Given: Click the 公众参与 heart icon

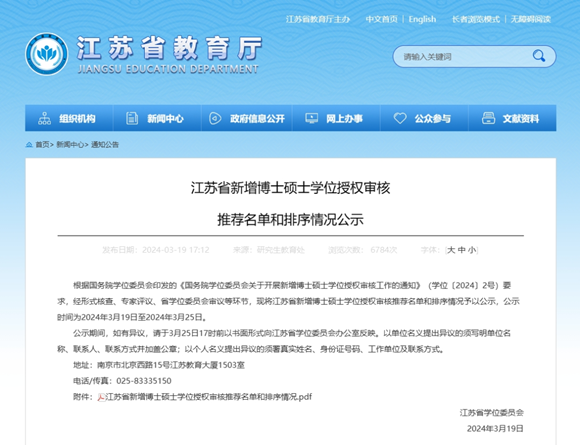Looking at the screenshot, I should point(400,118).
